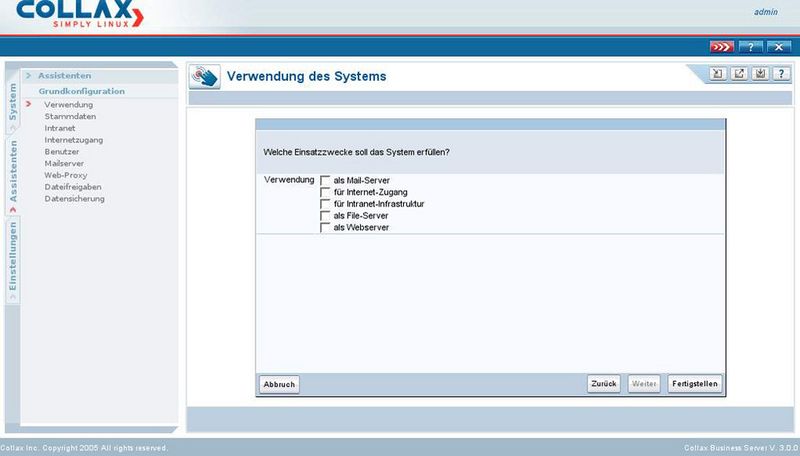Screen dimensions: 800x456
Task: Click the 'Verwendung' field label in the form
Action: pos(289,180)
